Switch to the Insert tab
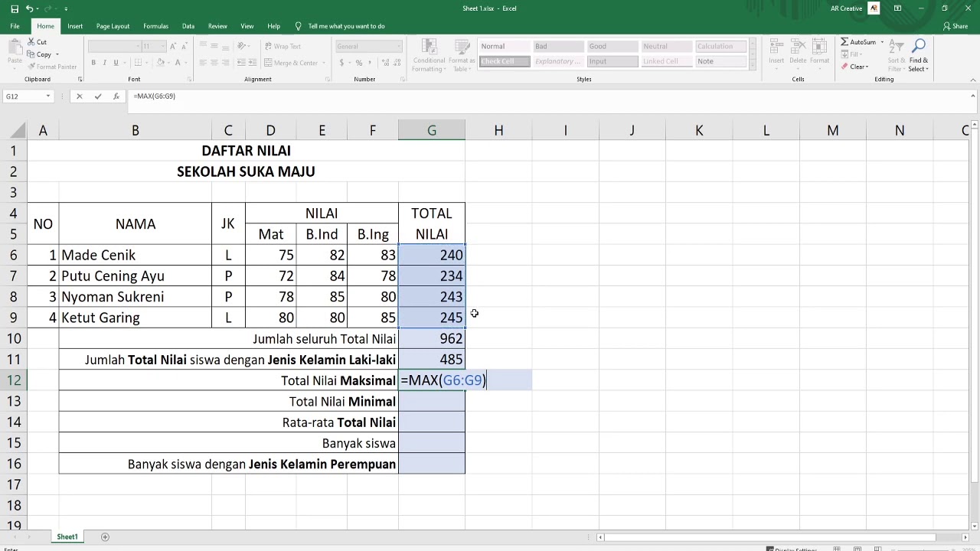 [x=75, y=26]
